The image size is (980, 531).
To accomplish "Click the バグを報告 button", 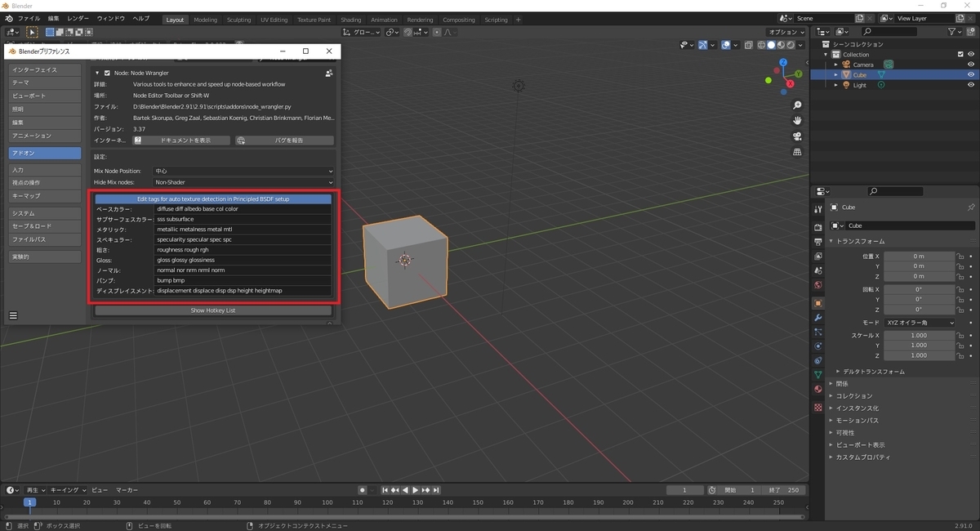I will tap(284, 141).
